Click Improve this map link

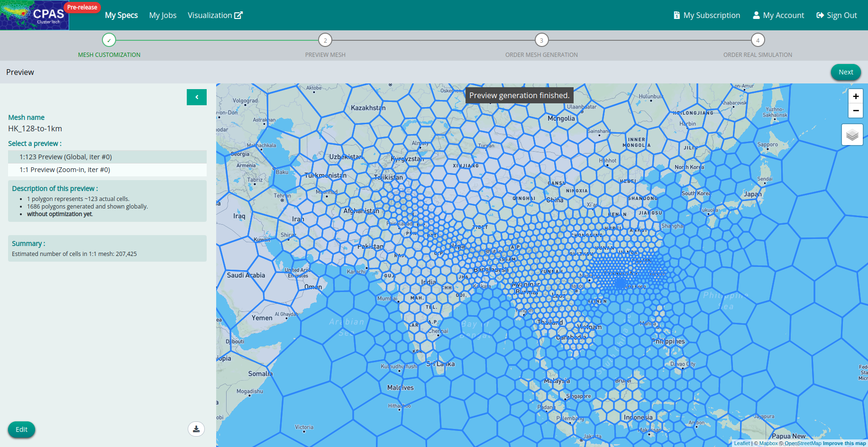click(x=844, y=444)
